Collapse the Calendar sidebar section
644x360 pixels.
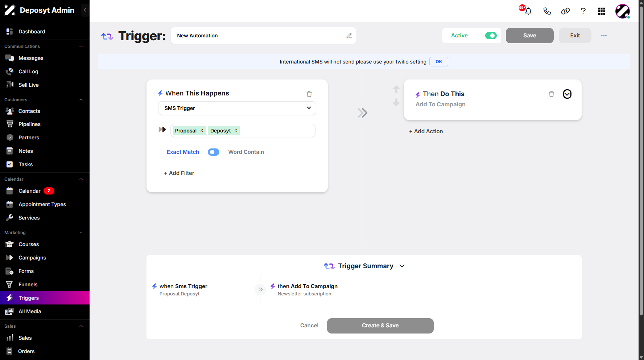click(x=81, y=179)
